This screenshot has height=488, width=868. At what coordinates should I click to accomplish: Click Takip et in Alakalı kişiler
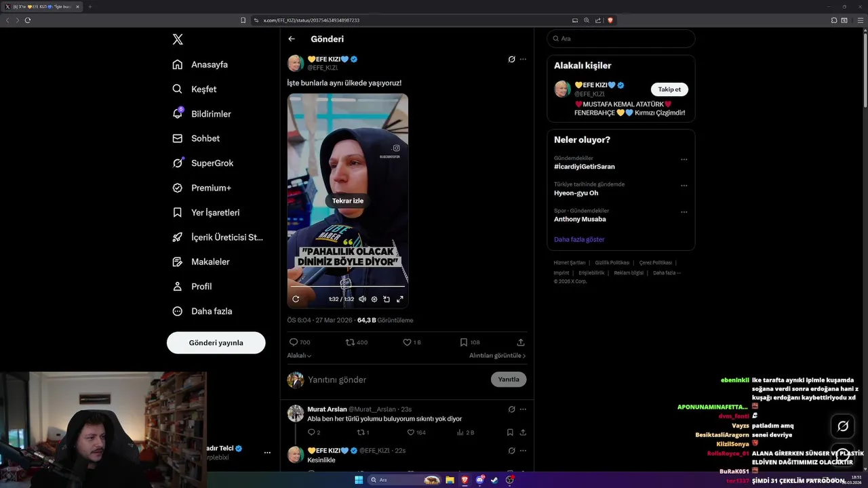669,89
